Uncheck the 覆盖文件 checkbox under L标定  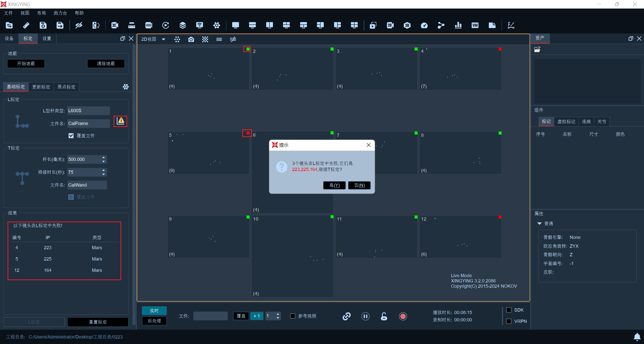click(x=71, y=136)
